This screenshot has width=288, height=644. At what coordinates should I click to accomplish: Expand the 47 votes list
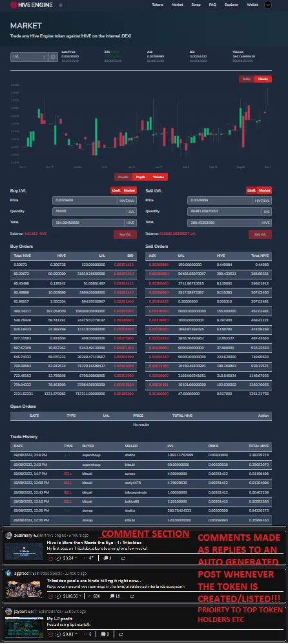[88, 558]
